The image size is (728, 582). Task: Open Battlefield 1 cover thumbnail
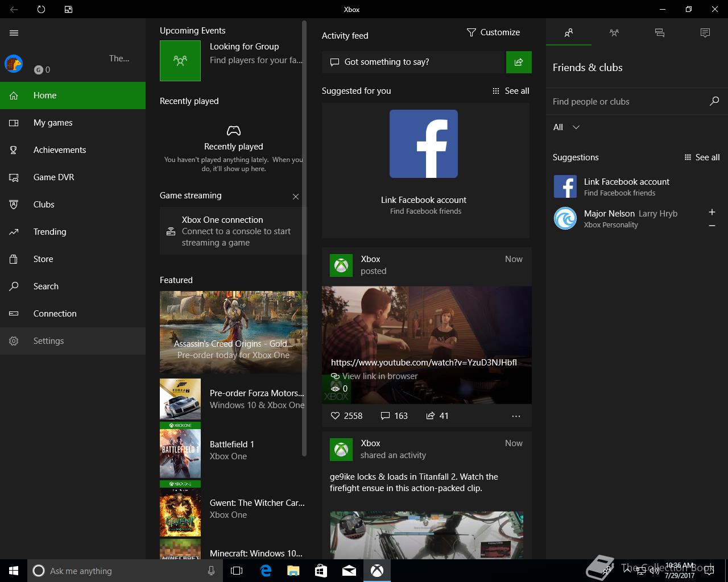pyautogui.click(x=180, y=450)
